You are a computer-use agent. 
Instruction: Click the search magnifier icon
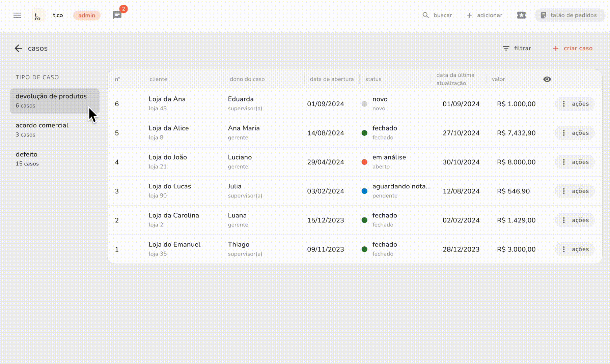(x=425, y=15)
